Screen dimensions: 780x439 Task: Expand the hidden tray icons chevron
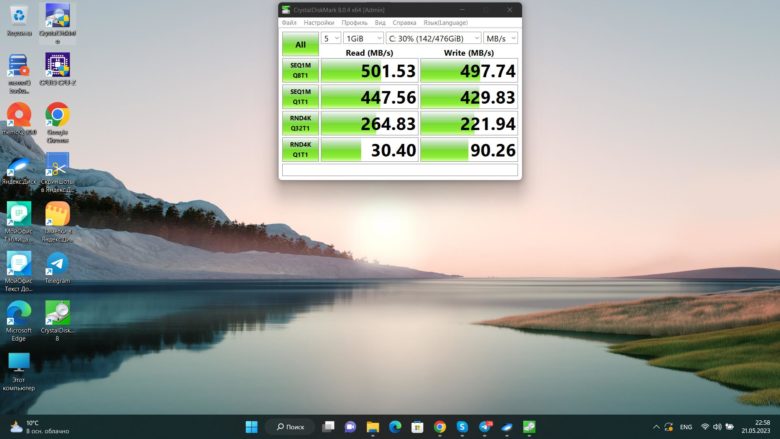656,427
